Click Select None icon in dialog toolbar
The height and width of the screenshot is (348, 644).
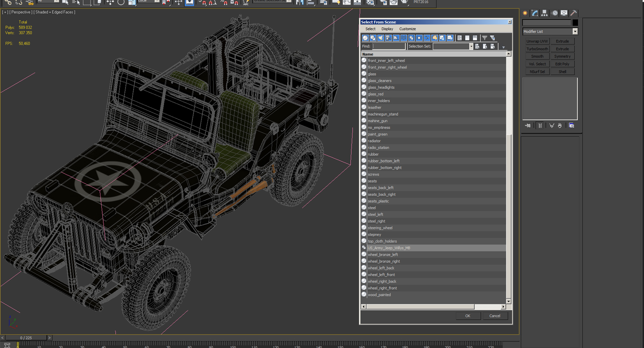point(467,38)
